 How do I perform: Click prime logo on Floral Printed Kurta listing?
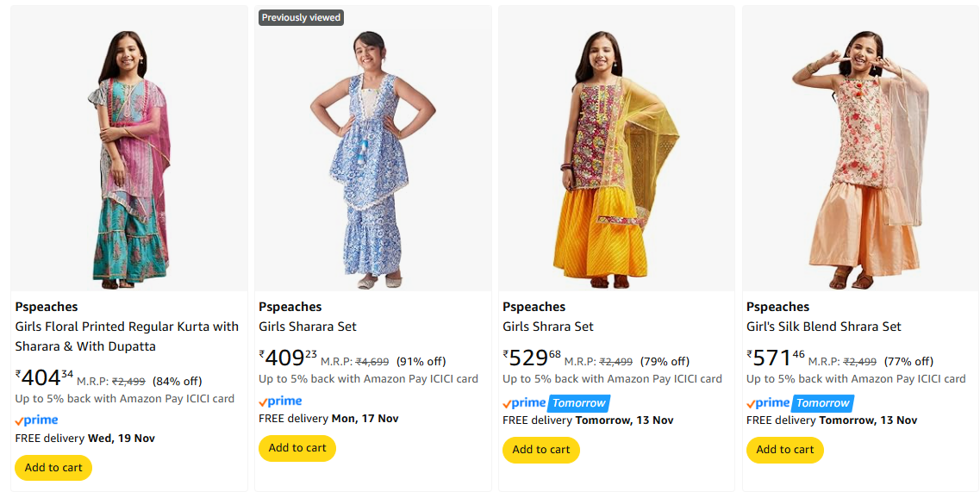36,420
